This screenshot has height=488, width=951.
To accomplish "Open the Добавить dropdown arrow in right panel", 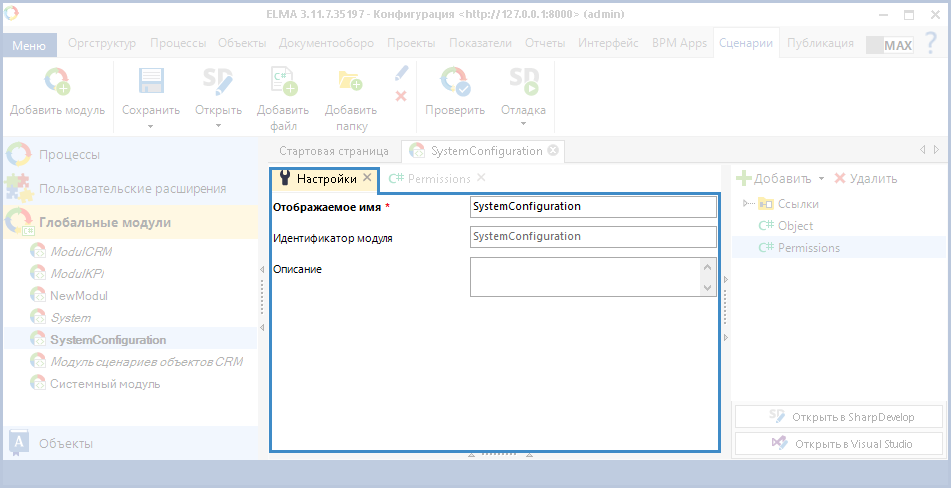I will 821,179.
